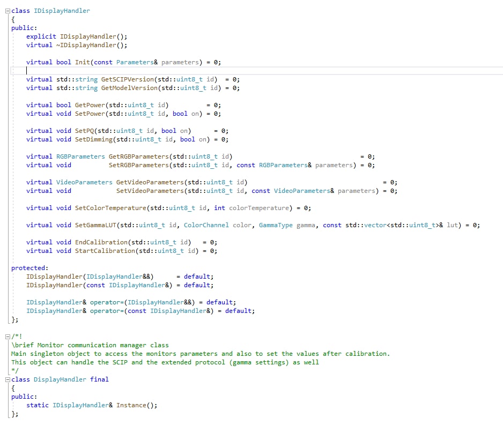Click the Instance() static method name
This screenshot has height=448, width=503.
pos(131,405)
